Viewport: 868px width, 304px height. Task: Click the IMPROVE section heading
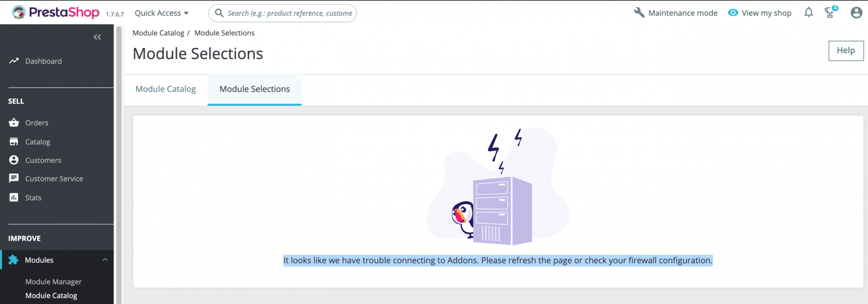24,239
